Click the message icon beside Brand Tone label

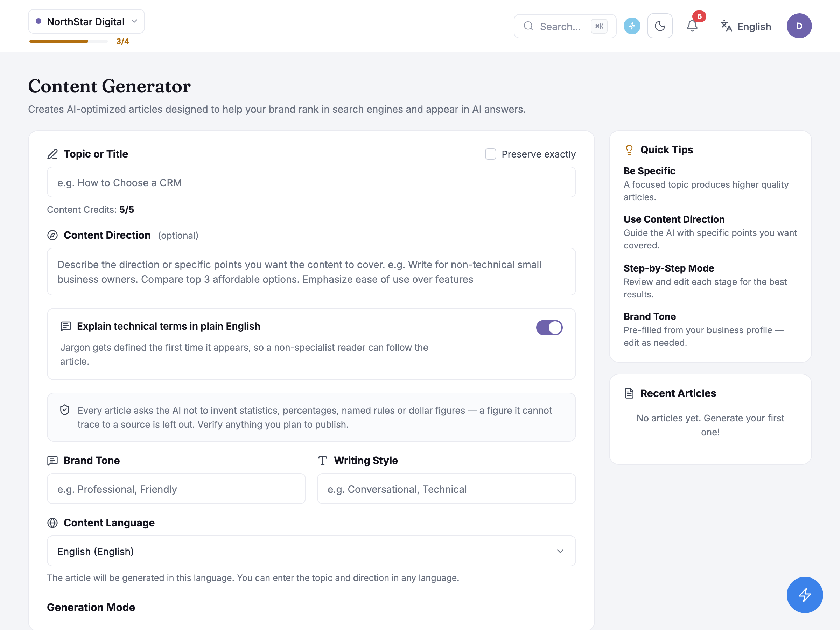coord(52,460)
